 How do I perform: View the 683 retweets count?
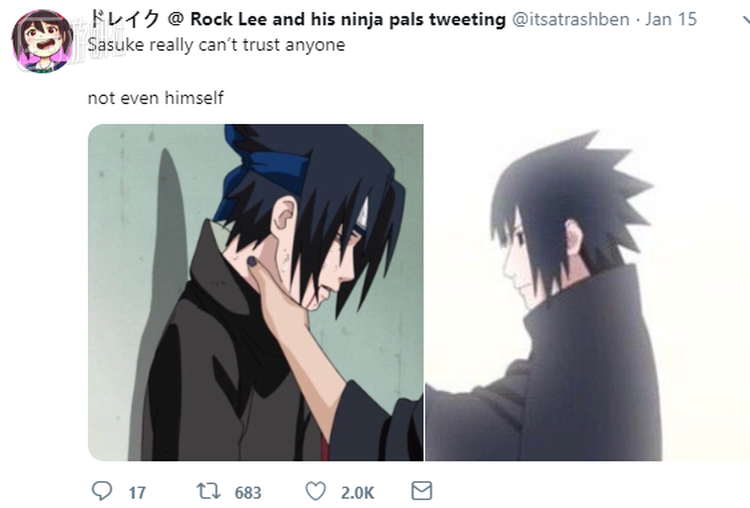pos(248,493)
